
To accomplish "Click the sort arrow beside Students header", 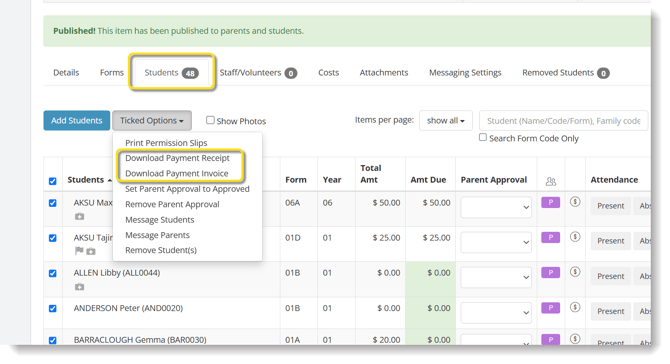I will (x=110, y=181).
